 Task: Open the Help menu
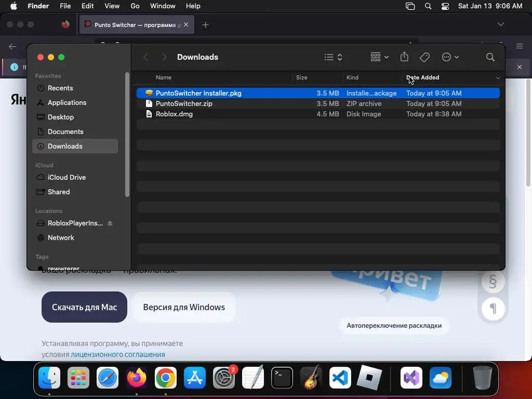pyautogui.click(x=193, y=6)
